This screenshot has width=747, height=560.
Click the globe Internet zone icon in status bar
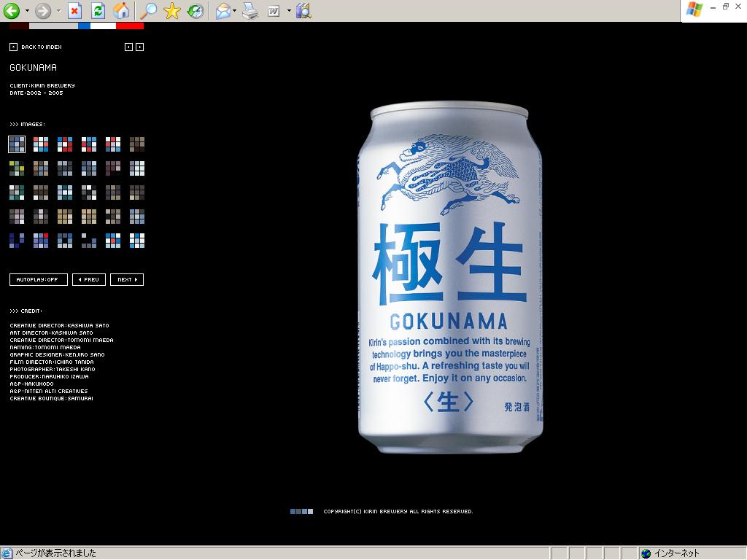pyautogui.click(x=646, y=553)
